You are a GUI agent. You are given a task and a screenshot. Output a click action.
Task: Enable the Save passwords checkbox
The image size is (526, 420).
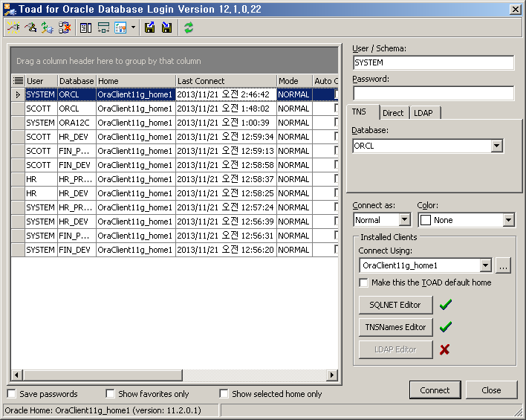point(12,394)
